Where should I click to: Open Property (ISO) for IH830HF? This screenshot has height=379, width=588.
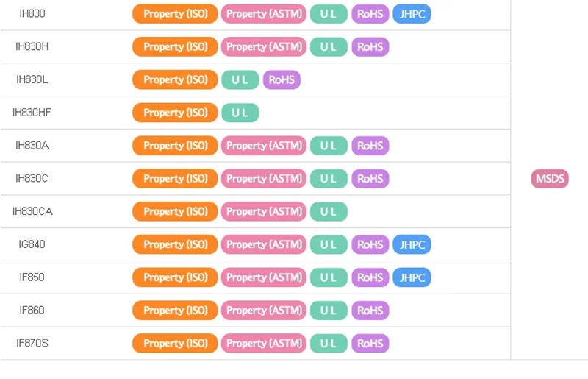click(x=175, y=113)
